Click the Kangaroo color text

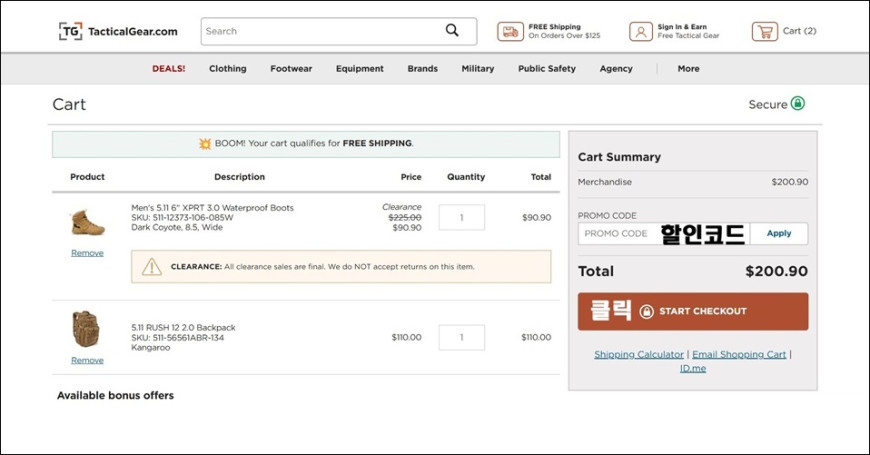[x=150, y=348]
